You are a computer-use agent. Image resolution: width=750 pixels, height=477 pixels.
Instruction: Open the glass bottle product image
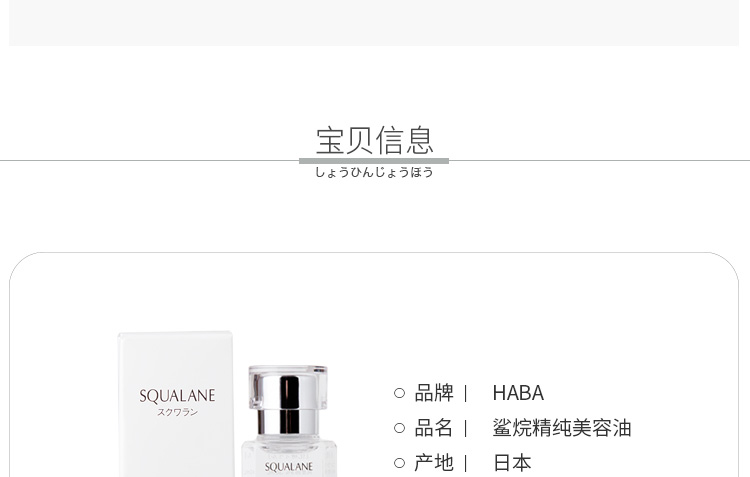click(x=288, y=421)
